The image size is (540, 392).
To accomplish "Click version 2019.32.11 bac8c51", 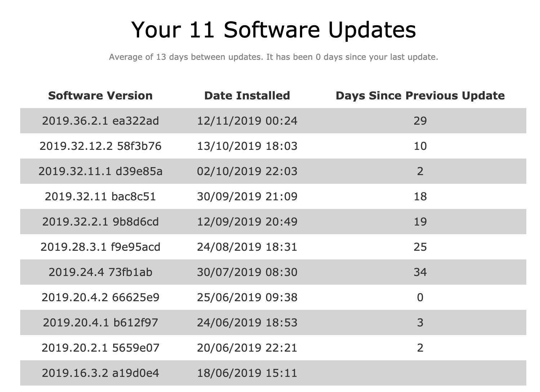I will point(100,196).
